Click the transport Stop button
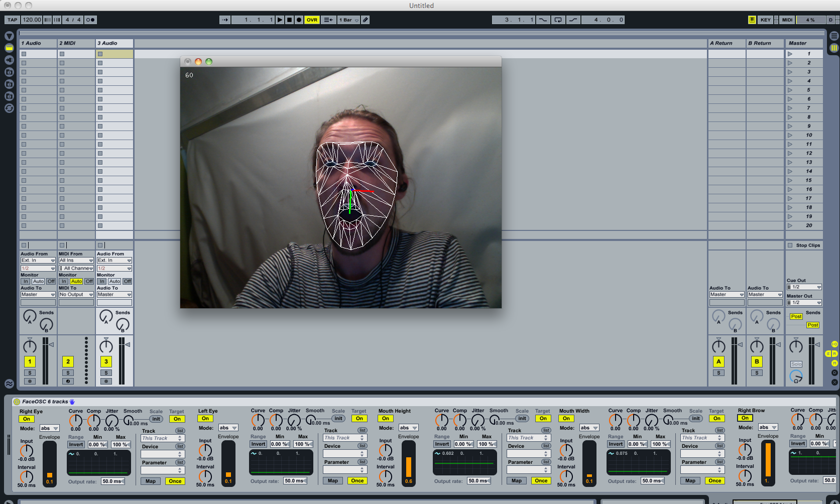The height and width of the screenshot is (504, 840). pos(289,20)
